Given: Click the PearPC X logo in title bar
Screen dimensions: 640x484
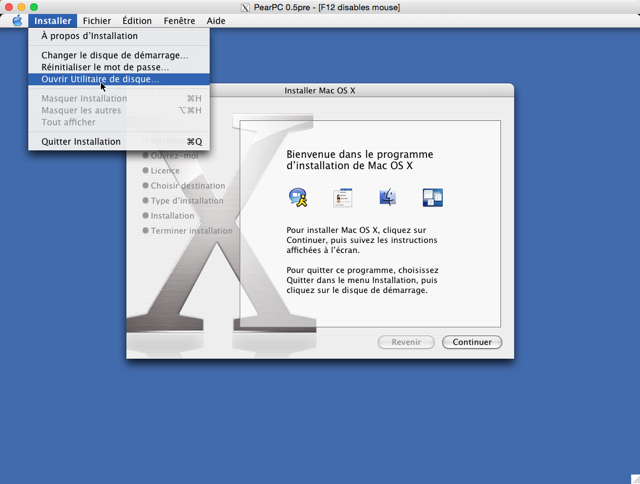Looking at the screenshot, I should tap(245, 7).
